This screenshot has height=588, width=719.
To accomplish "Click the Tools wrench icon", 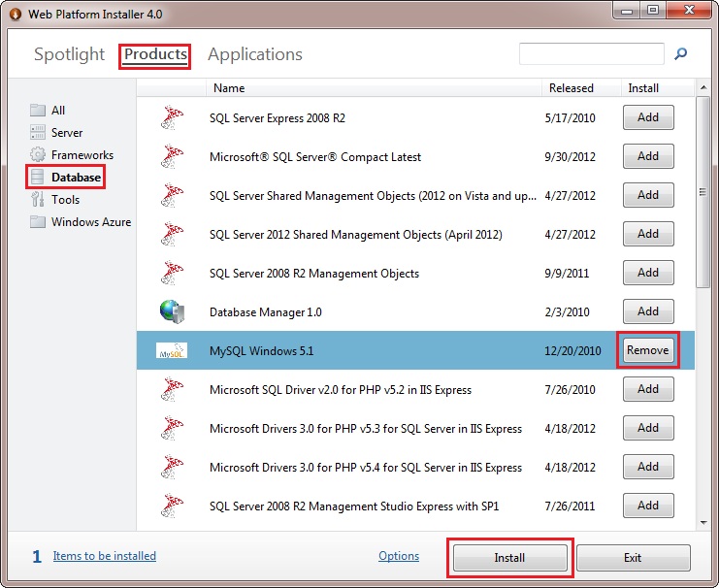I will 38,200.
